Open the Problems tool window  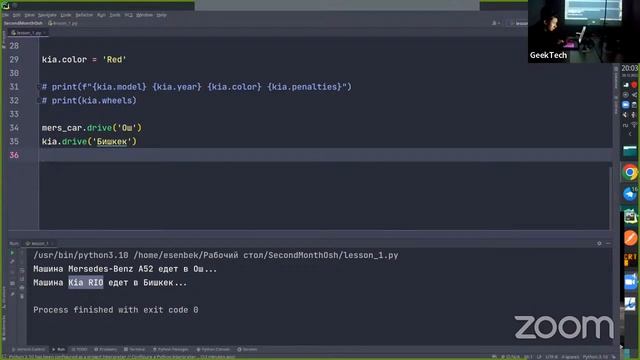coord(105,349)
